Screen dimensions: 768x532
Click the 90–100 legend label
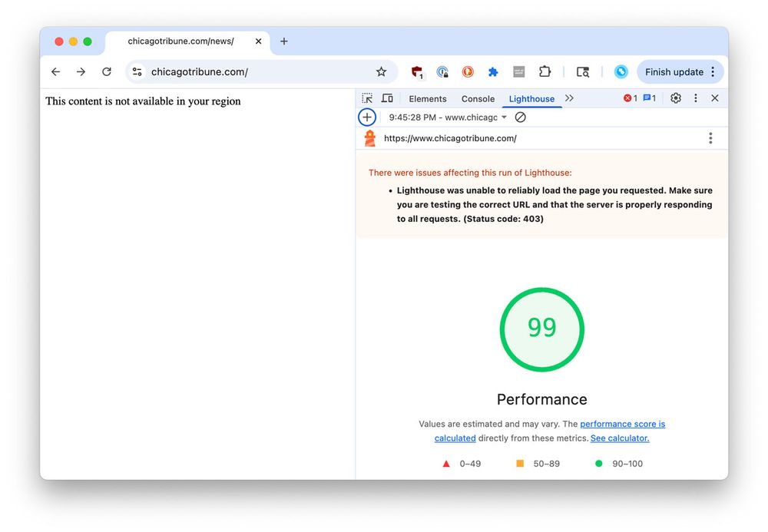point(627,464)
